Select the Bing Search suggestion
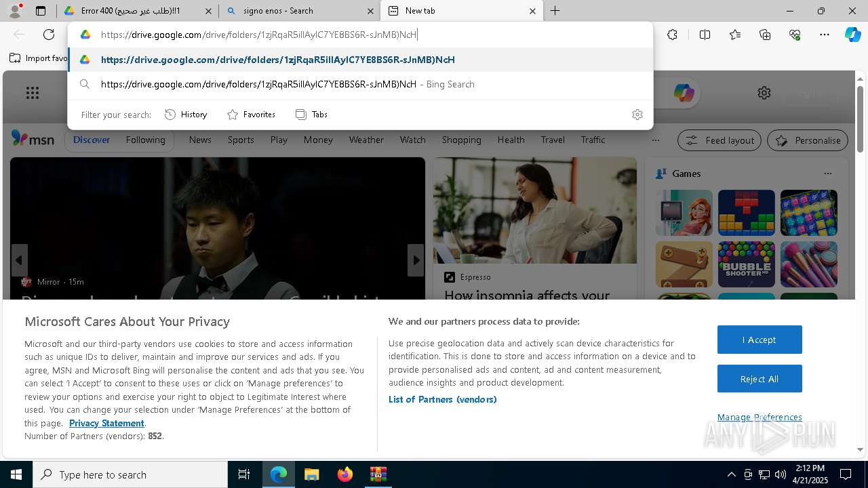 pos(360,84)
